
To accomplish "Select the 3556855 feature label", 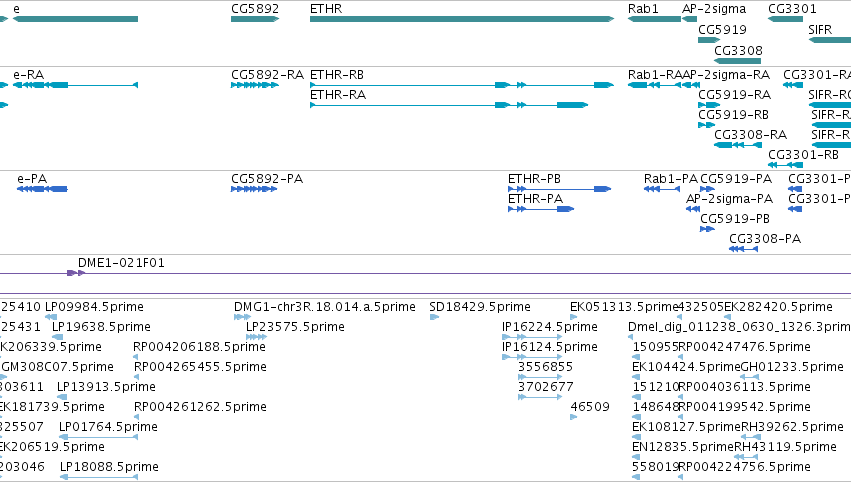I will 545,367.
